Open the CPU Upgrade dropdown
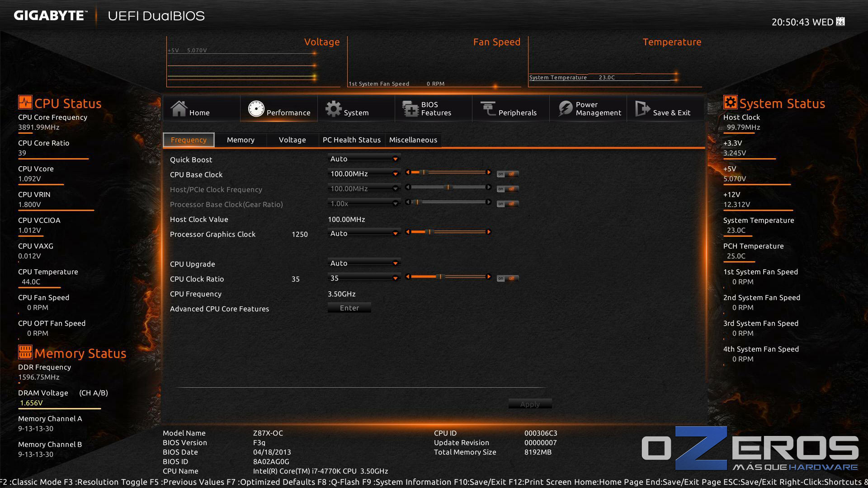Screen dimensions: 868x488 pyautogui.click(x=364, y=263)
